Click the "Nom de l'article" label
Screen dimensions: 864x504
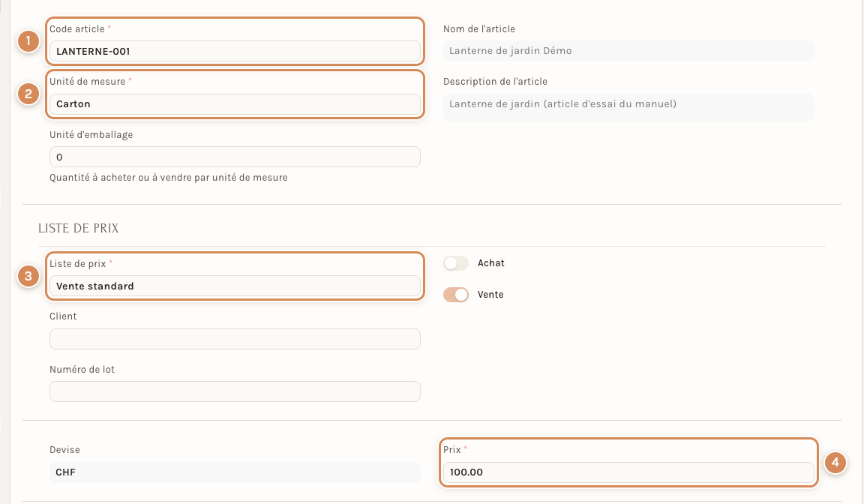click(479, 29)
